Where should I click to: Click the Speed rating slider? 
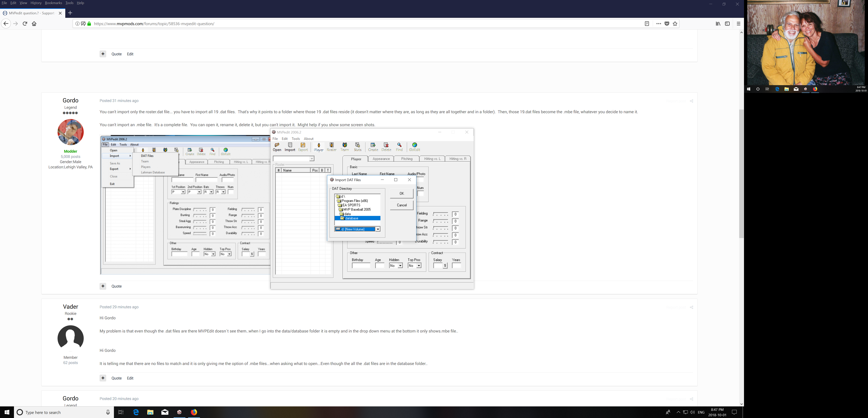coord(384,242)
